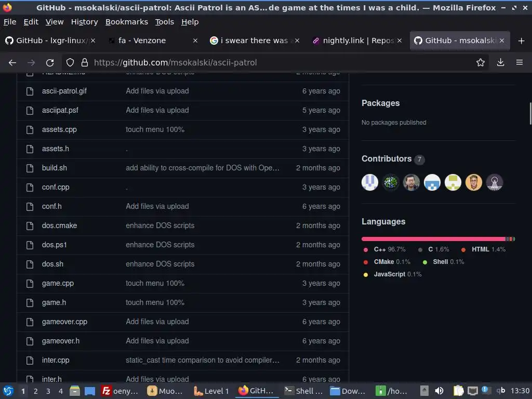Viewport: 532px width, 399px height.
Task: Reload the current page
Action: click(x=50, y=62)
